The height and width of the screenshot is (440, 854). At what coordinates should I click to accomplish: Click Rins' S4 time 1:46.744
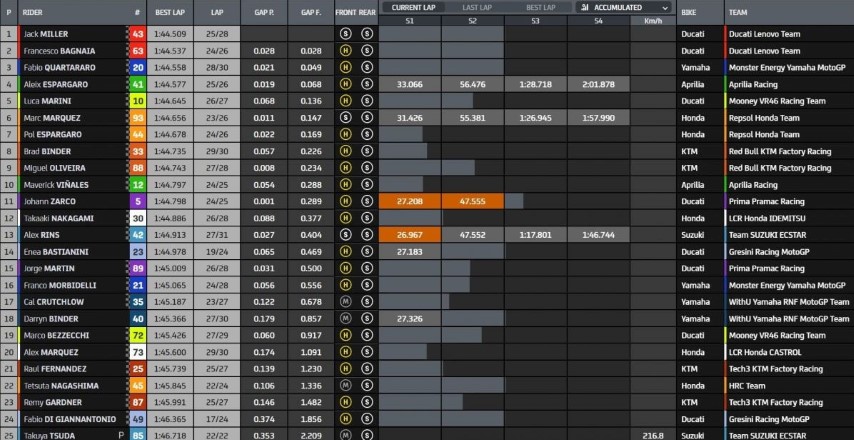pos(599,235)
